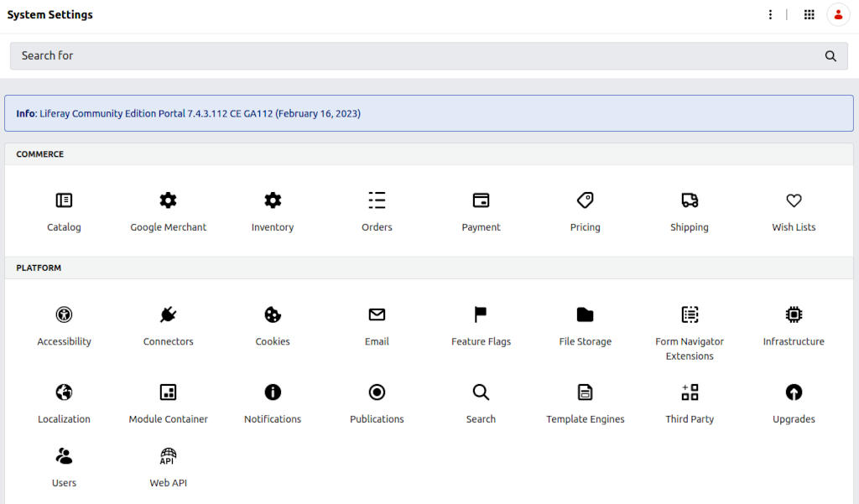Open the System Settings kebab options menu
Screen dimensions: 859x504
(x=770, y=15)
